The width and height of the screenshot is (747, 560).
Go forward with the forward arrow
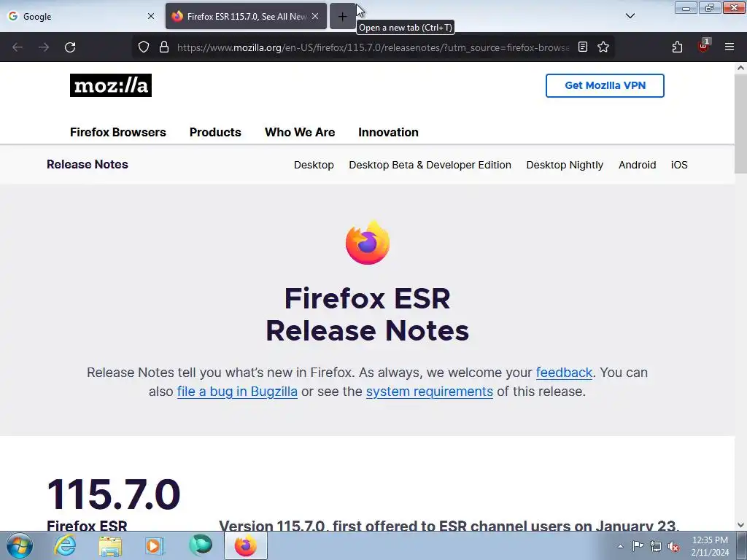44,47
